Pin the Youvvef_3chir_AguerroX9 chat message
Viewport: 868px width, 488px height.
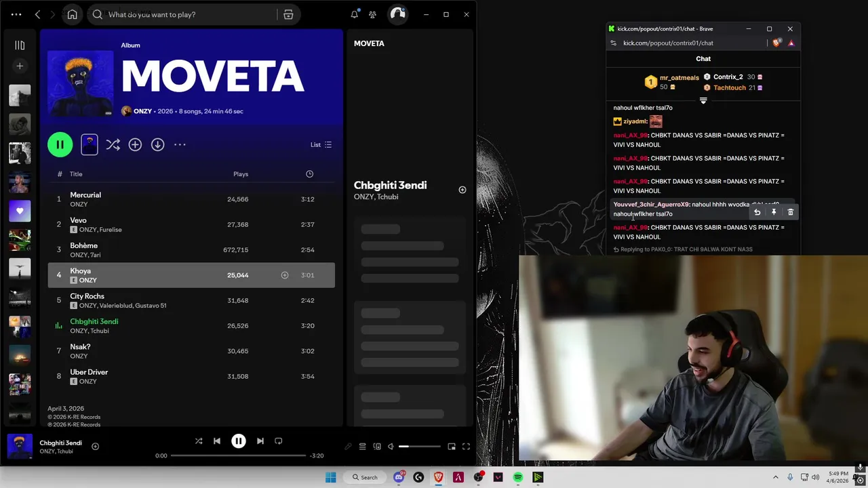tap(774, 212)
